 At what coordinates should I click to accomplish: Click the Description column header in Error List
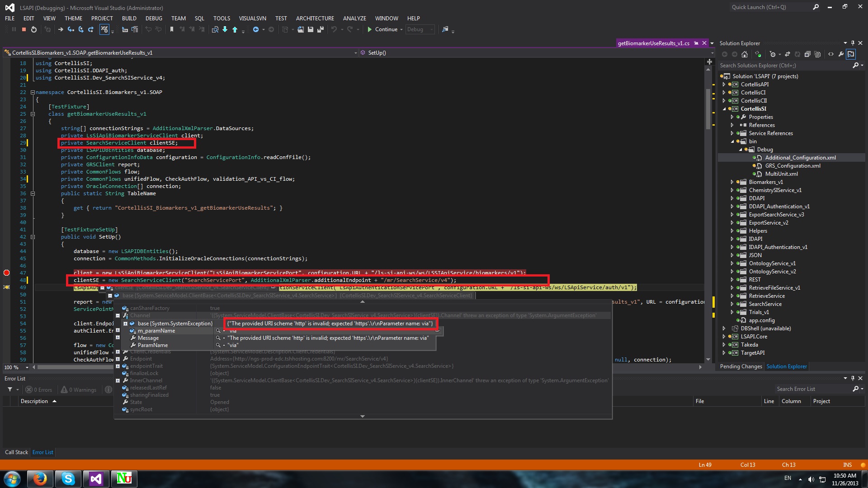click(34, 401)
